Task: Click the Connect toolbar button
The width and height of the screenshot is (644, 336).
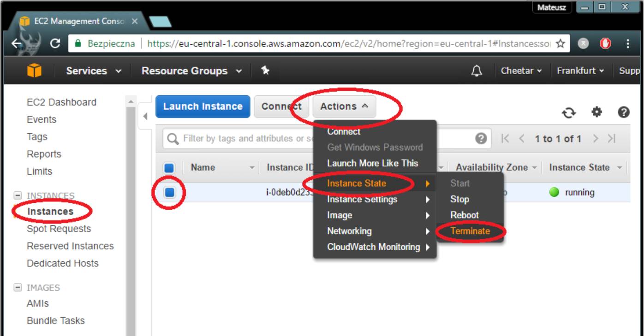Action: tap(281, 106)
